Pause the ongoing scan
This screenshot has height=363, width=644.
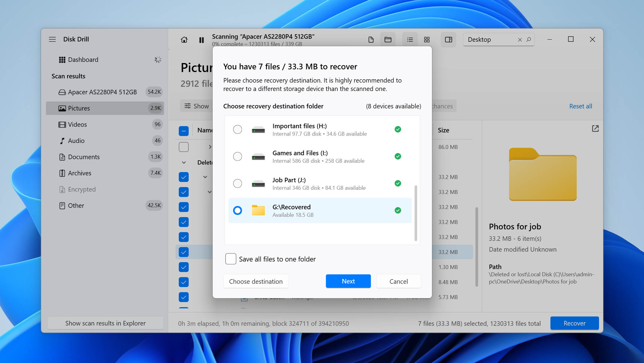coord(202,40)
